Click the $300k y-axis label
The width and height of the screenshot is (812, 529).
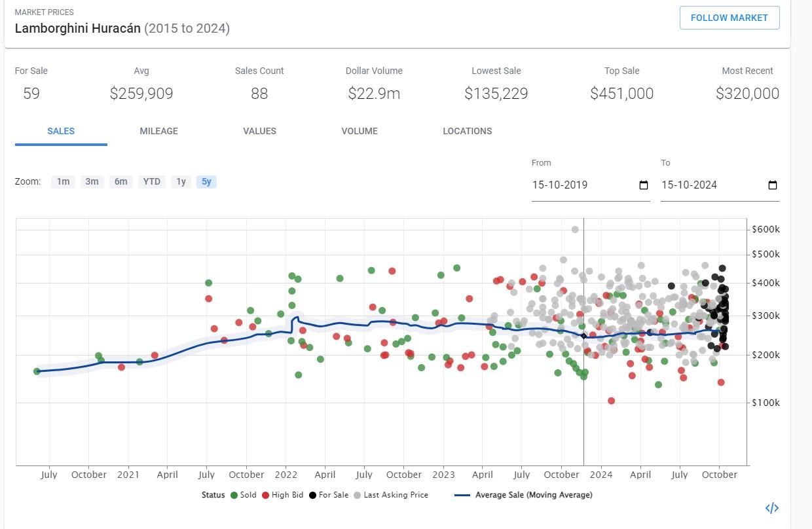pyautogui.click(x=766, y=316)
